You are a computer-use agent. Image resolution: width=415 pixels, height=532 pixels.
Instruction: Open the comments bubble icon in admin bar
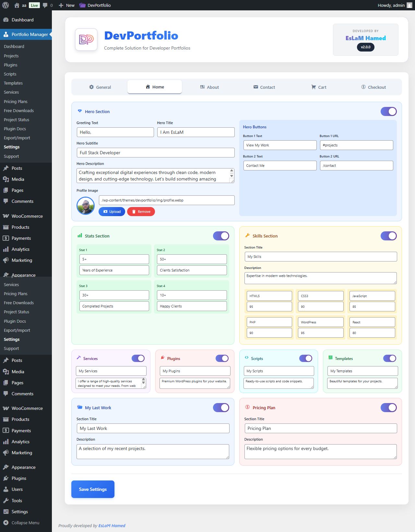(x=45, y=5)
